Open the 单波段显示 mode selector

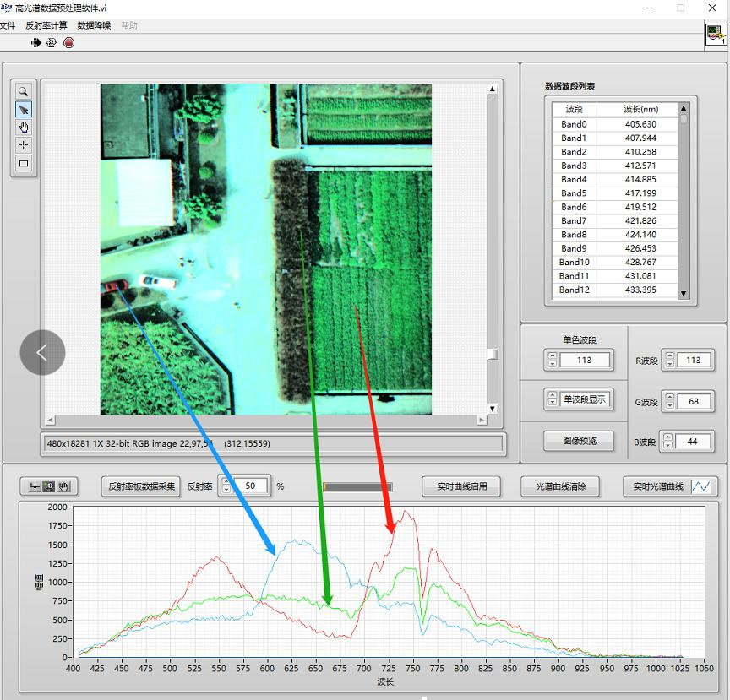point(586,399)
